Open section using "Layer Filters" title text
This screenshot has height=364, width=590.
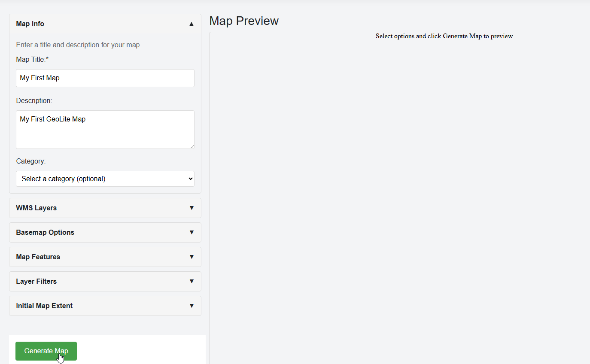click(x=36, y=281)
